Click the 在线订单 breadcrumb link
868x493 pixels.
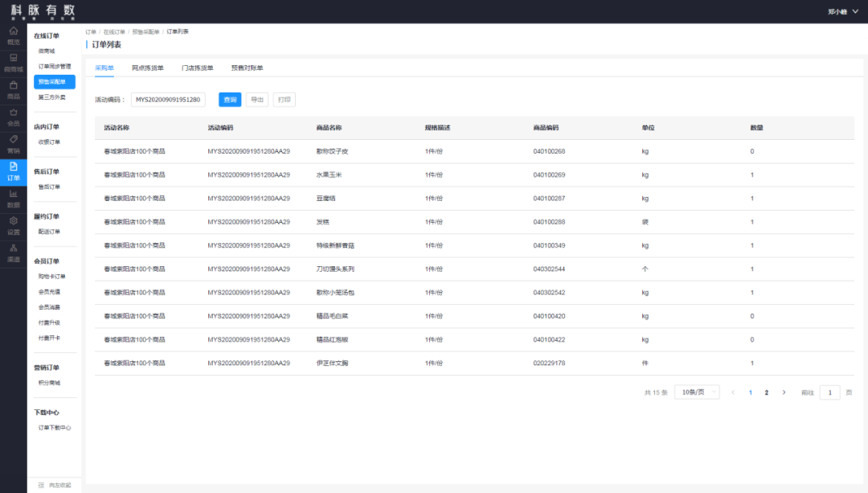tap(114, 31)
